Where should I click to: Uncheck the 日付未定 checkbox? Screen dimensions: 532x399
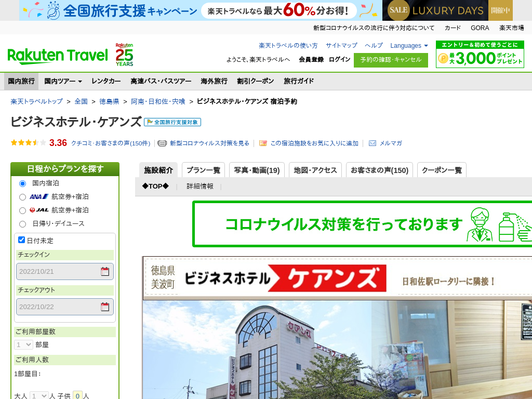(21, 240)
